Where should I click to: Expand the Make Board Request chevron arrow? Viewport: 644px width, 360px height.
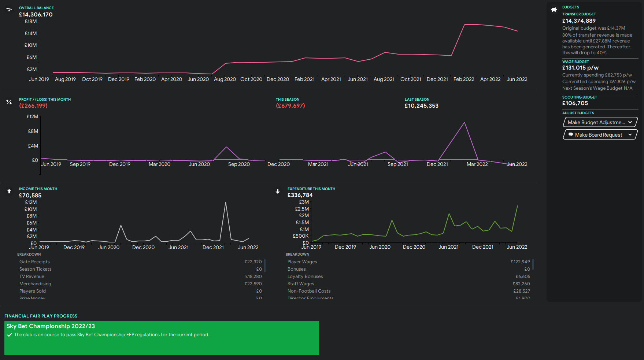pyautogui.click(x=630, y=135)
